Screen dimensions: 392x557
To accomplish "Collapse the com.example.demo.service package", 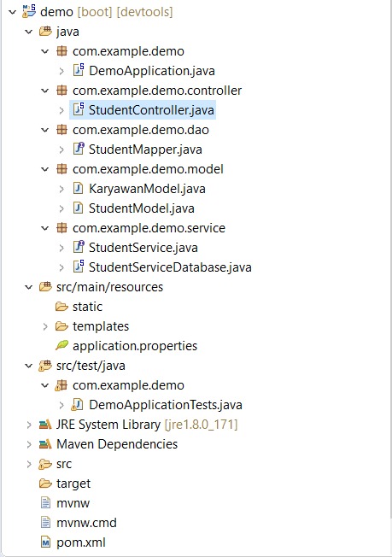I will pyautogui.click(x=45, y=228).
